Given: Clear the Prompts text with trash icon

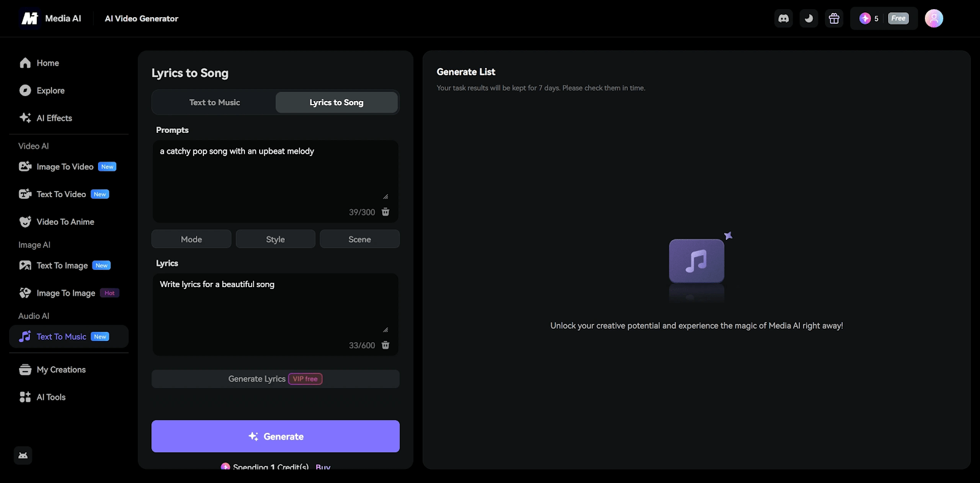Looking at the screenshot, I should coord(385,212).
